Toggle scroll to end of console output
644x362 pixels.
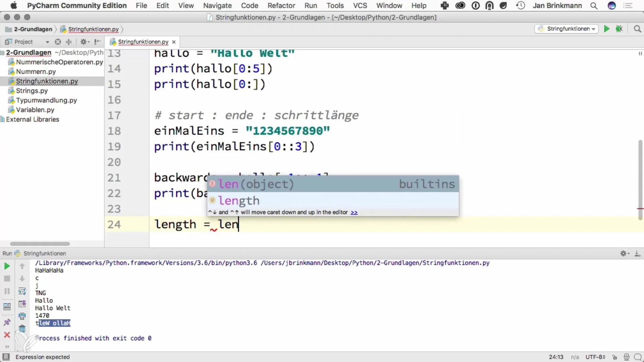(x=22, y=304)
